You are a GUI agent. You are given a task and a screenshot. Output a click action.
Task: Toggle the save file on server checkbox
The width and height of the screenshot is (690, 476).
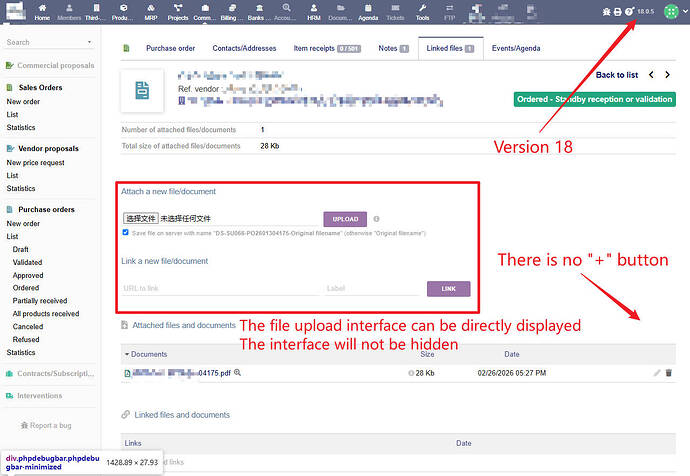click(x=125, y=233)
